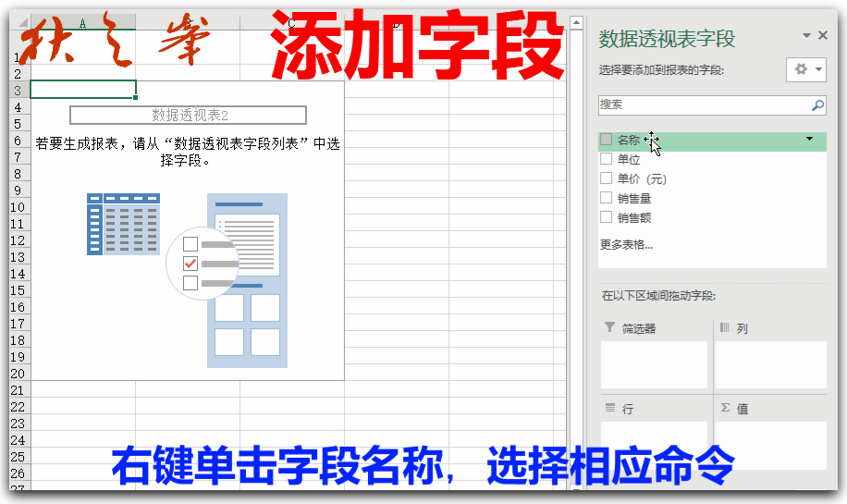847x504 pixels.
Task: Click inside the 筛选器 drop area
Action: [654, 364]
